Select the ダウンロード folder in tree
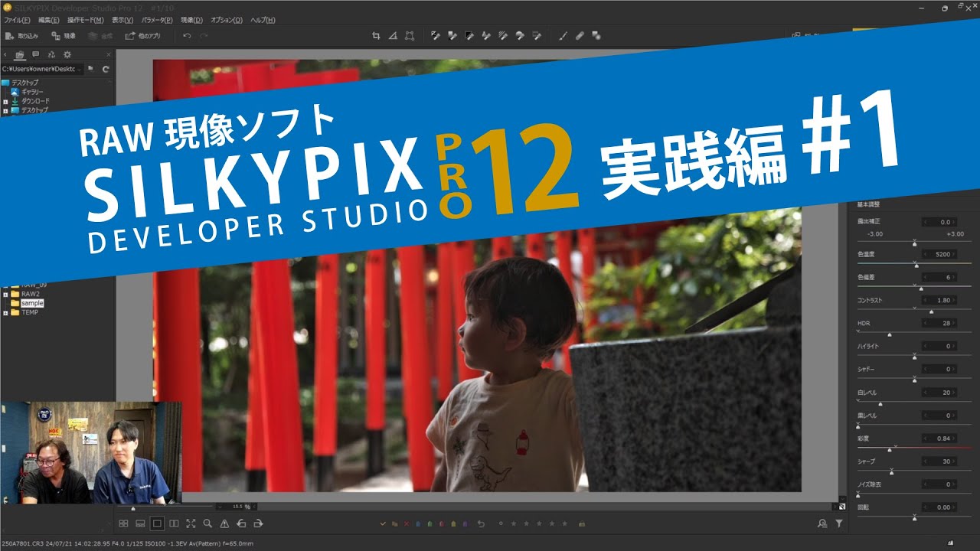The height and width of the screenshot is (551, 980). (x=35, y=101)
